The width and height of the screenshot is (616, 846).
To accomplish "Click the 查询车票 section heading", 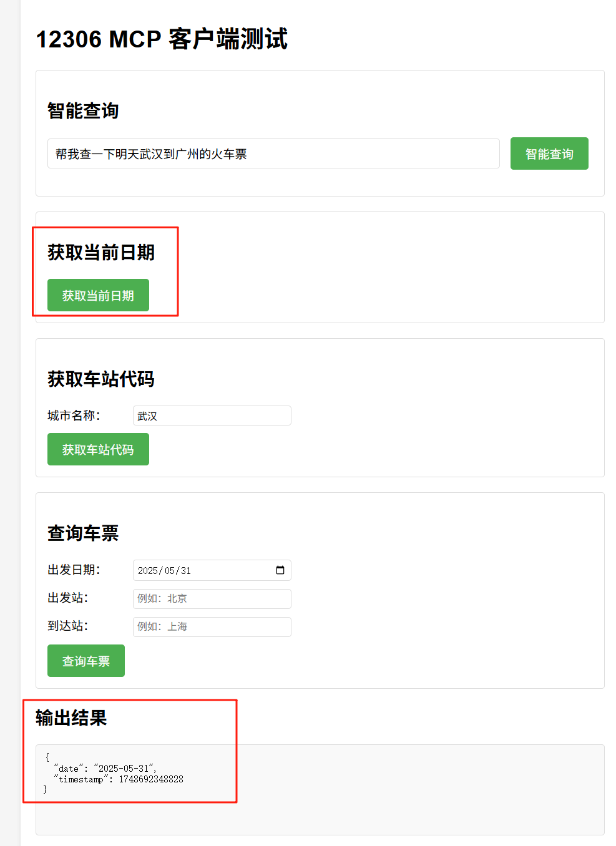I will pyautogui.click(x=83, y=533).
